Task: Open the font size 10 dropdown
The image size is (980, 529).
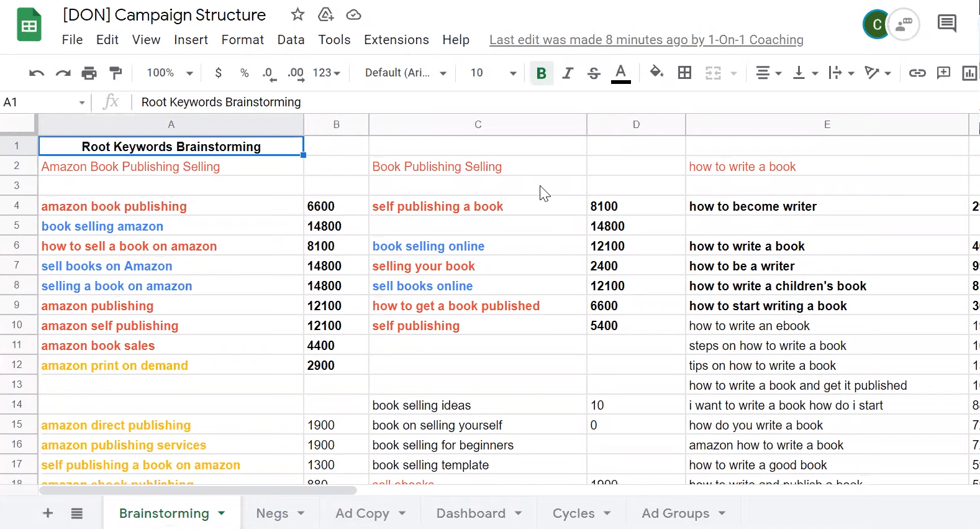Action: 493,73
